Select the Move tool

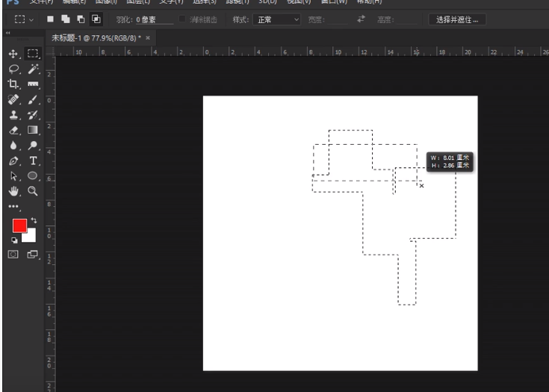click(x=13, y=55)
